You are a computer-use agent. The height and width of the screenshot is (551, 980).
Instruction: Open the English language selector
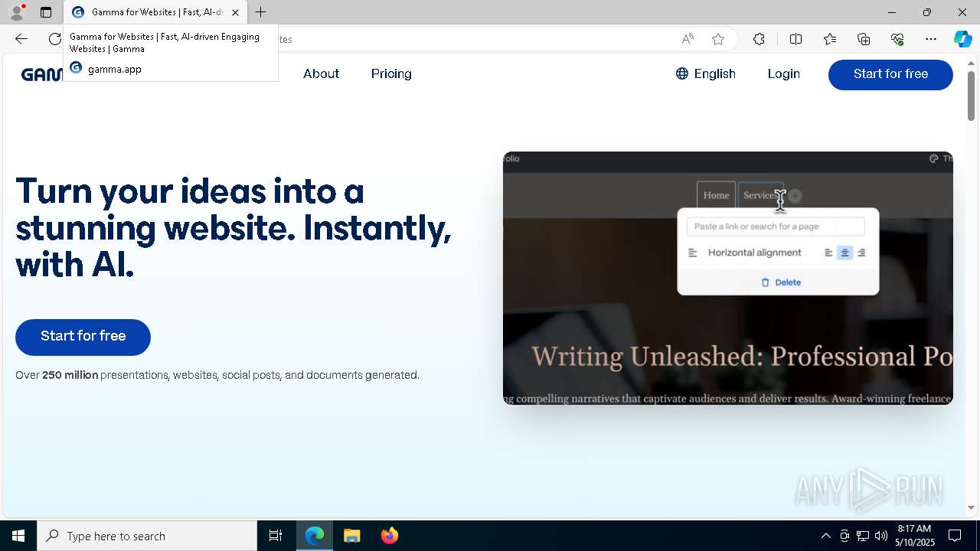pos(705,73)
